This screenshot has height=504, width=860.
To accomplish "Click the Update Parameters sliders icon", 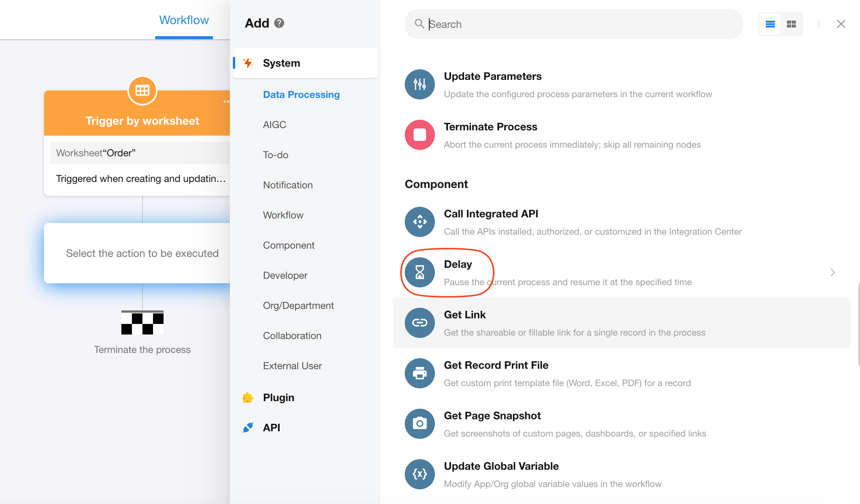I will point(419,84).
